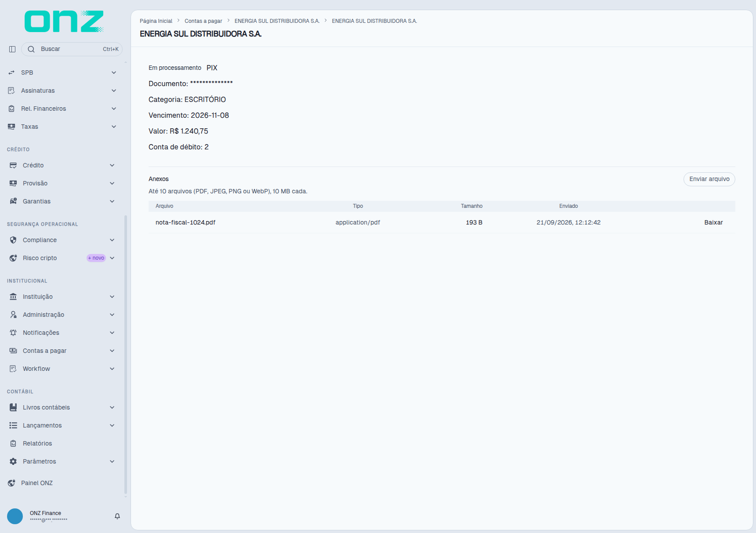Open the Livros contábeis menu item
The image size is (756, 533).
click(62, 407)
